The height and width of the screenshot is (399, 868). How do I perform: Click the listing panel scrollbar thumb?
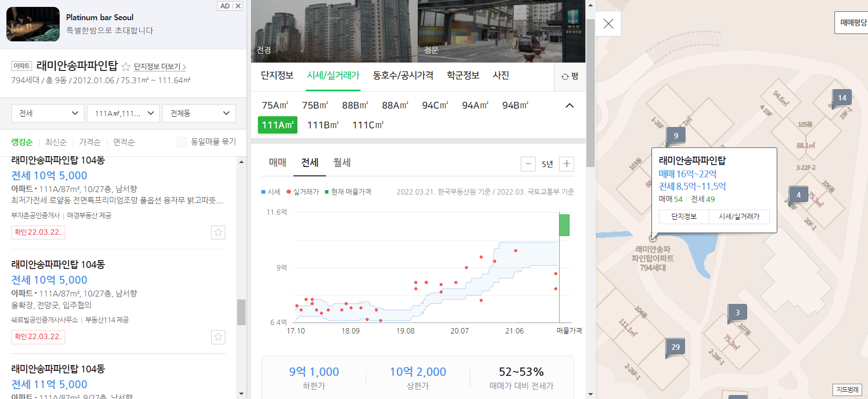pyautogui.click(x=241, y=312)
